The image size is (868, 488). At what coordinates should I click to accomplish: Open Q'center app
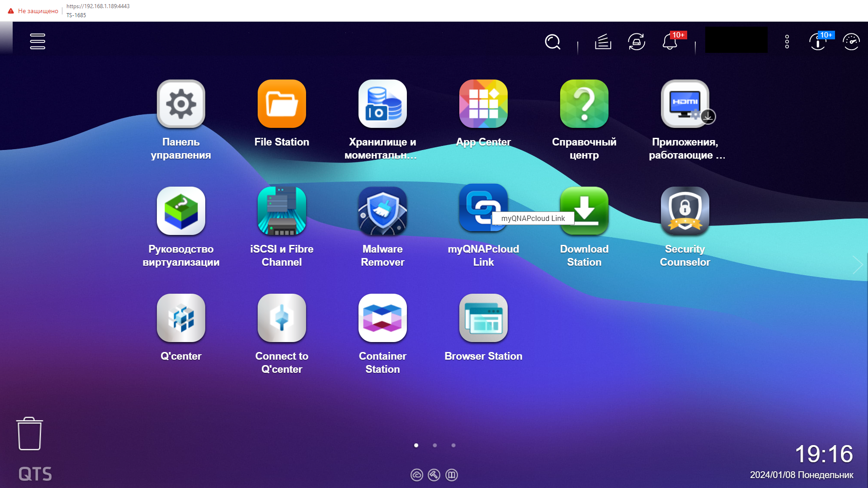pos(181,318)
